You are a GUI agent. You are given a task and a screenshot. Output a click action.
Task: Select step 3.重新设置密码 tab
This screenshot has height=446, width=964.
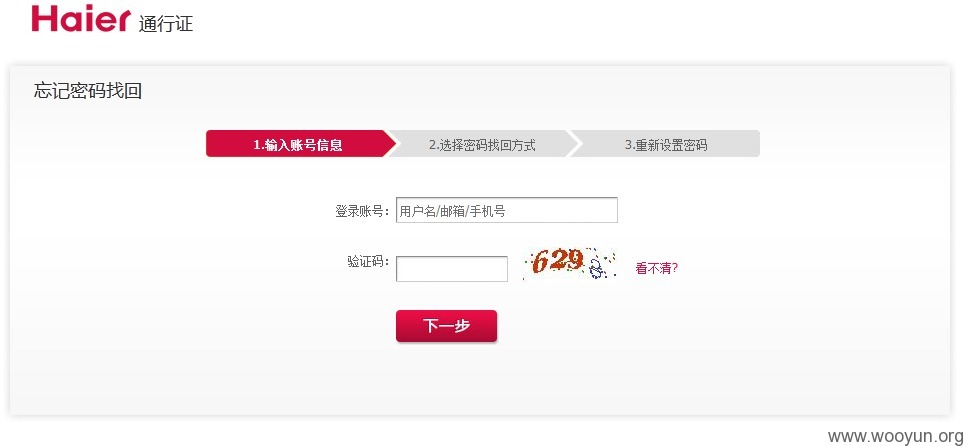point(666,145)
